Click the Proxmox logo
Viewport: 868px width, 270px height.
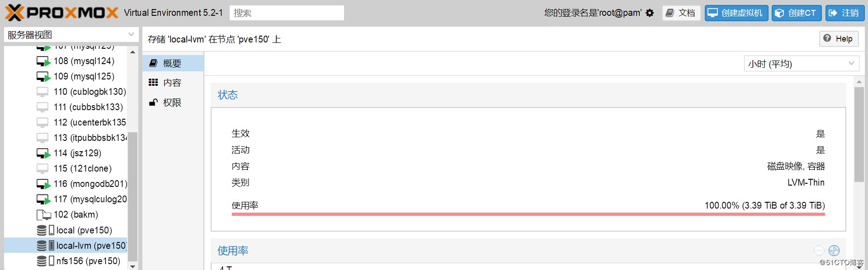pyautogui.click(x=61, y=13)
